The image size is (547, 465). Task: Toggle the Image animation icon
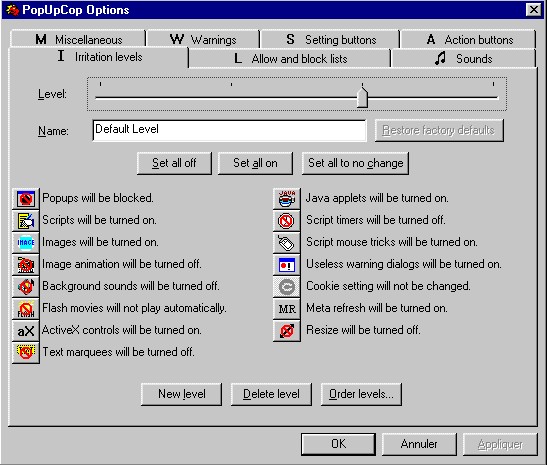pos(26,265)
